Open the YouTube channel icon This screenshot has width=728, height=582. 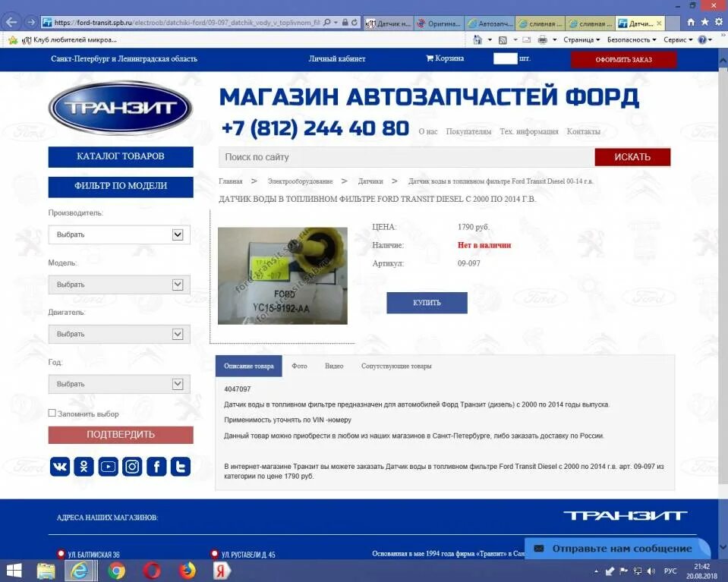click(109, 467)
